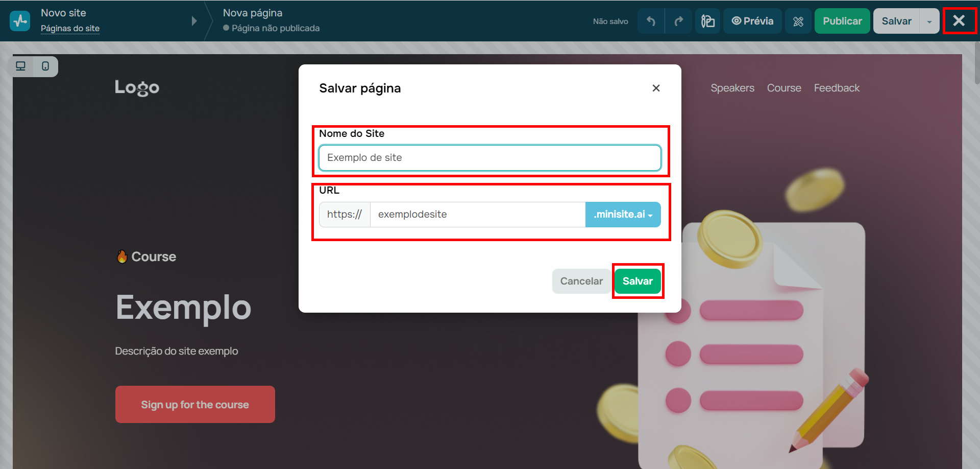Click the Feedback nav link
Viewport: 980px width, 469px height.
click(x=837, y=88)
